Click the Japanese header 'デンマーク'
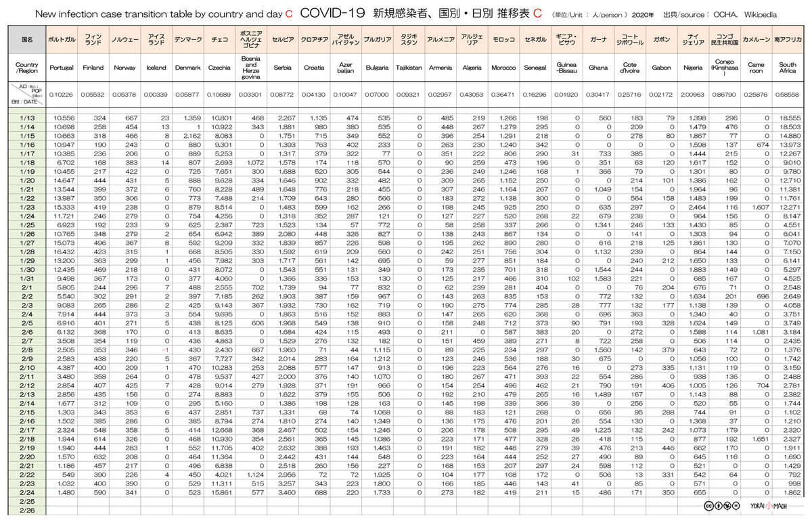Viewport: 812px width, 520px height. pyautogui.click(x=187, y=41)
